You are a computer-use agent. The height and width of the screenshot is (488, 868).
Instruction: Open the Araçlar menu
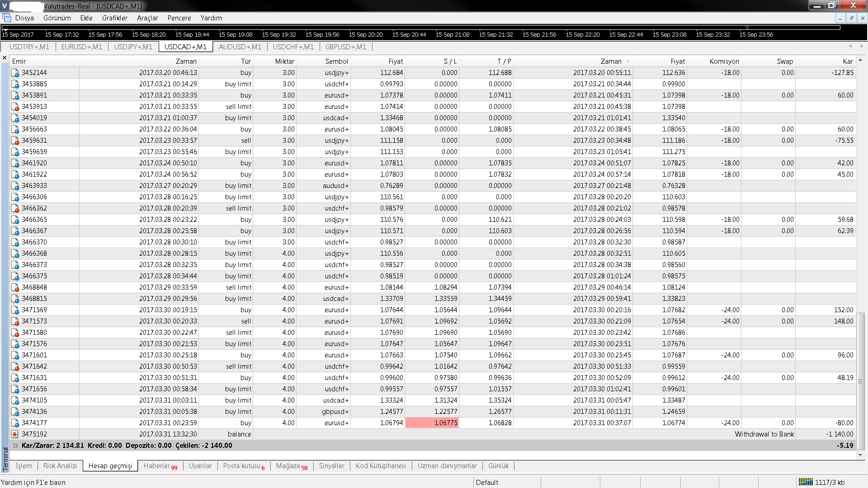pyautogui.click(x=147, y=18)
